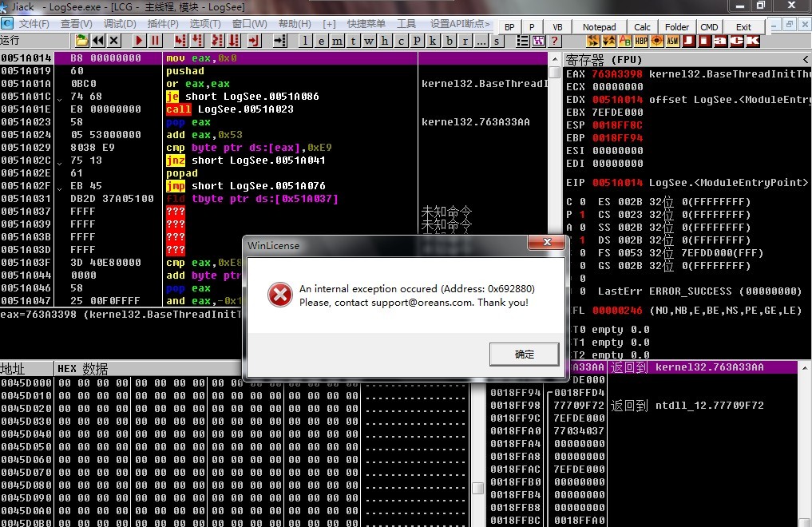
Task: Click the Folder quick button
Action: coord(677,27)
